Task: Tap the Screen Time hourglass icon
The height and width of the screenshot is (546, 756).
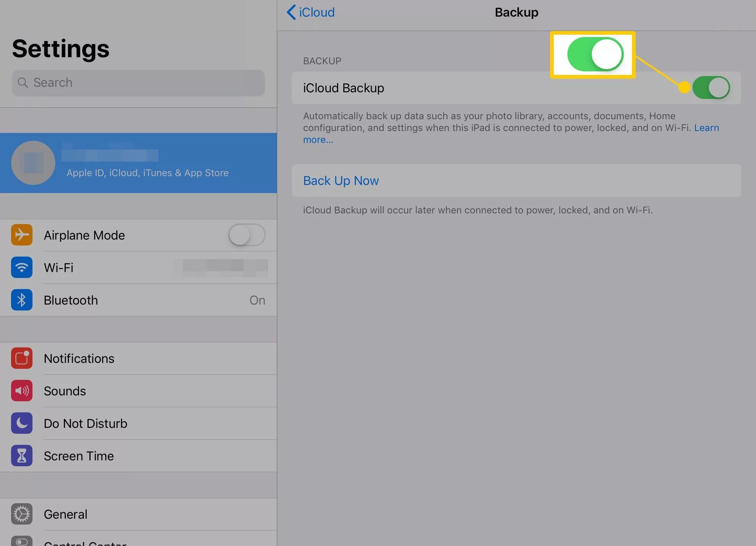Action: tap(22, 456)
